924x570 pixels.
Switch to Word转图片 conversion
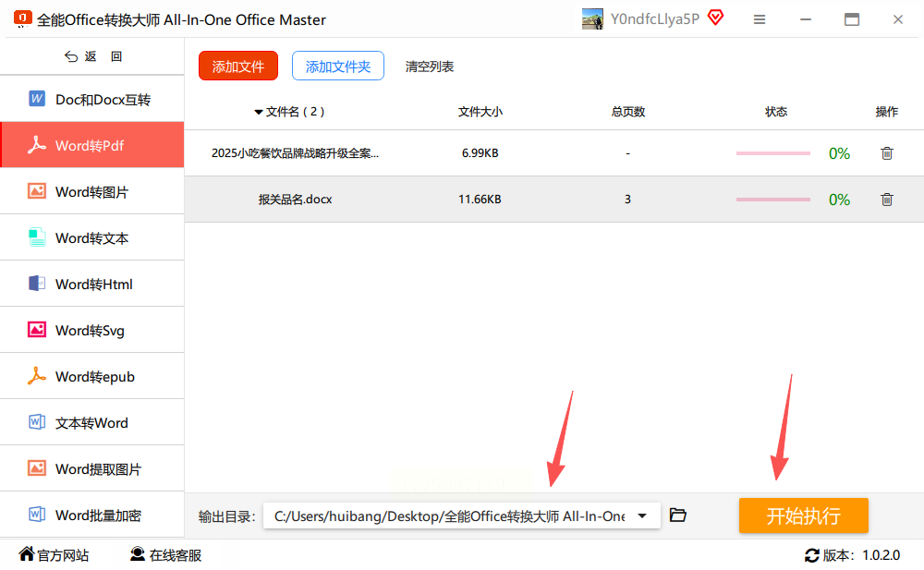pyautogui.click(x=91, y=191)
